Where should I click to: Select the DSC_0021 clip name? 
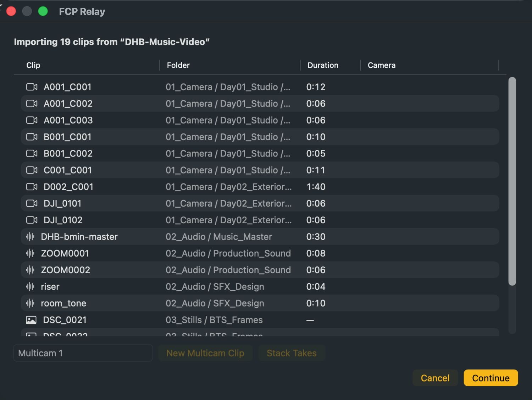point(65,320)
